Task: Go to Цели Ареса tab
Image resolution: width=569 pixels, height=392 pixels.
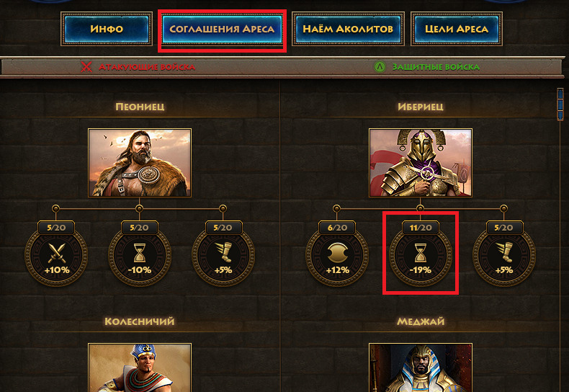Action: tap(457, 29)
